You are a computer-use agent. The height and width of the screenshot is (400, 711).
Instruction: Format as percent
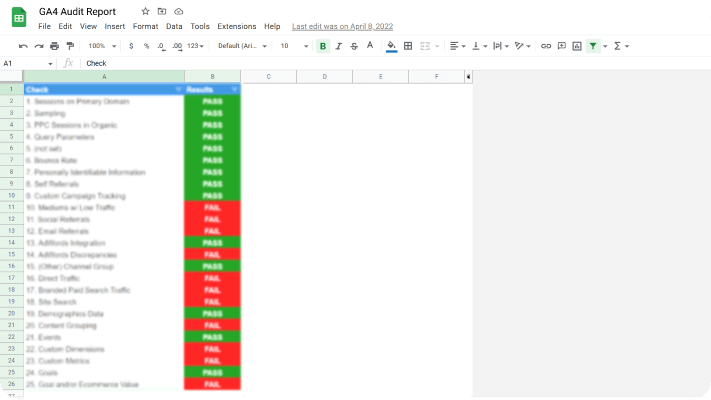pos(146,46)
